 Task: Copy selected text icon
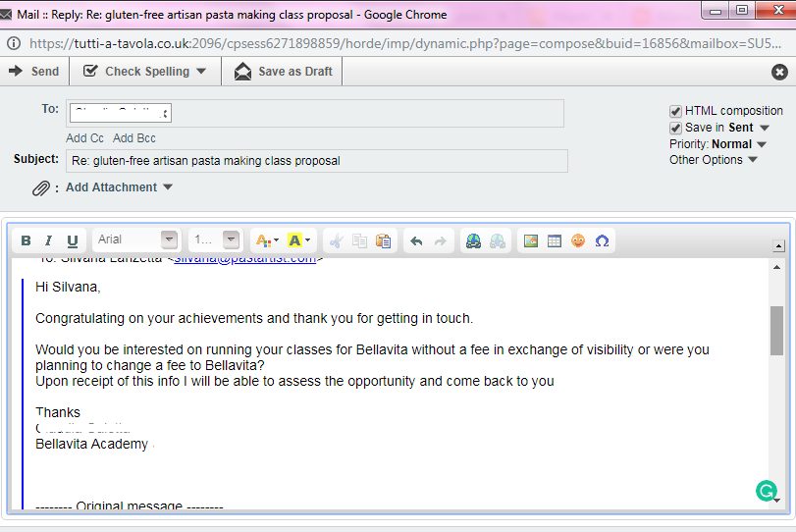click(x=360, y=240)
